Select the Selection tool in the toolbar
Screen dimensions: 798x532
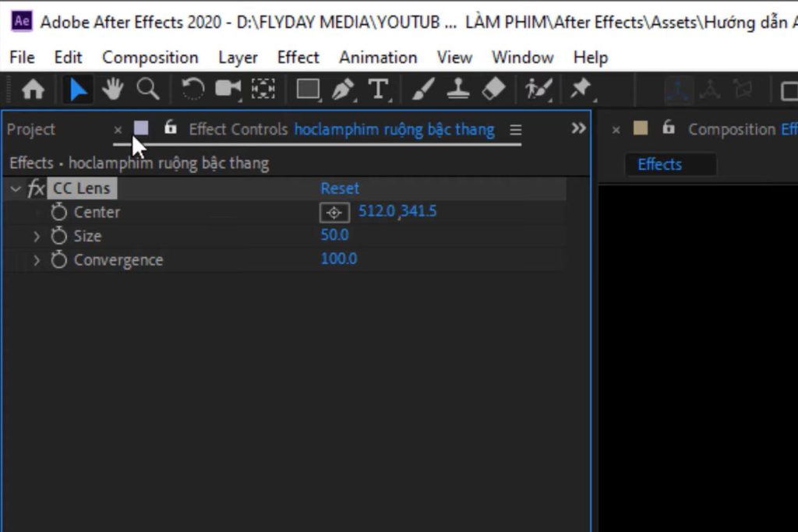tap(79, 89)
